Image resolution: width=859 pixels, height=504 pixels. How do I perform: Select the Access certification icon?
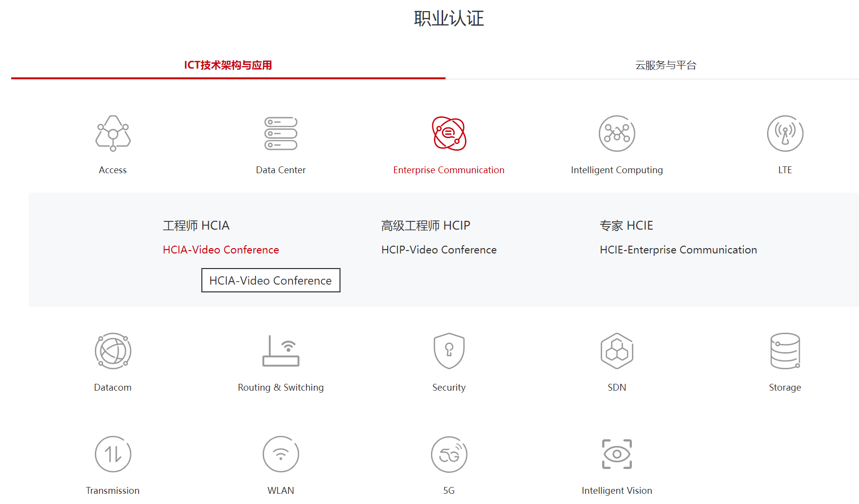(x=112, y=133)
